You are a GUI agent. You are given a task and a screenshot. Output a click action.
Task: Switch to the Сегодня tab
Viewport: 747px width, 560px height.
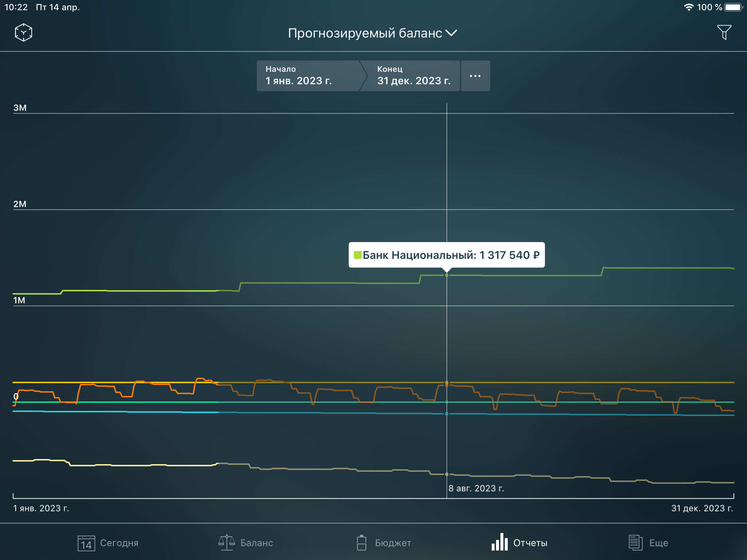[108, 543]
